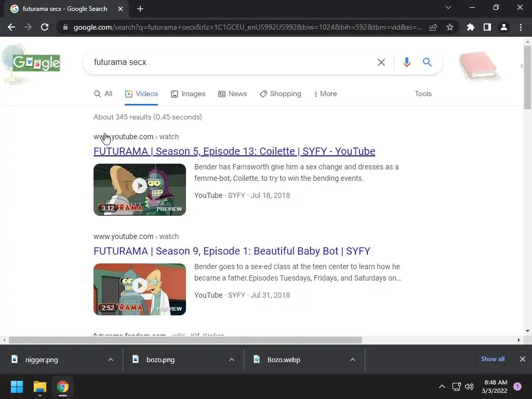Open File Explorer from the taskbar
Image resolution: width=532 pixels, height=399 pixels.
coord(39,387)
